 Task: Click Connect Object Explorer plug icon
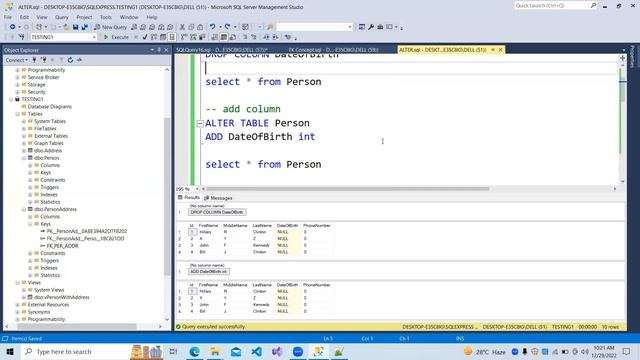pos(34,60)
